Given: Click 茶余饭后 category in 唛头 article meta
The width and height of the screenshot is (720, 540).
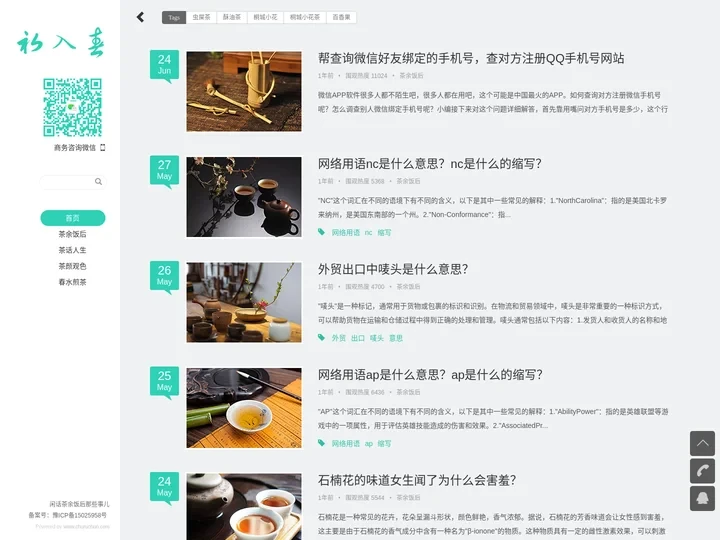Looking at the screenshot, I should coord(408,287).
